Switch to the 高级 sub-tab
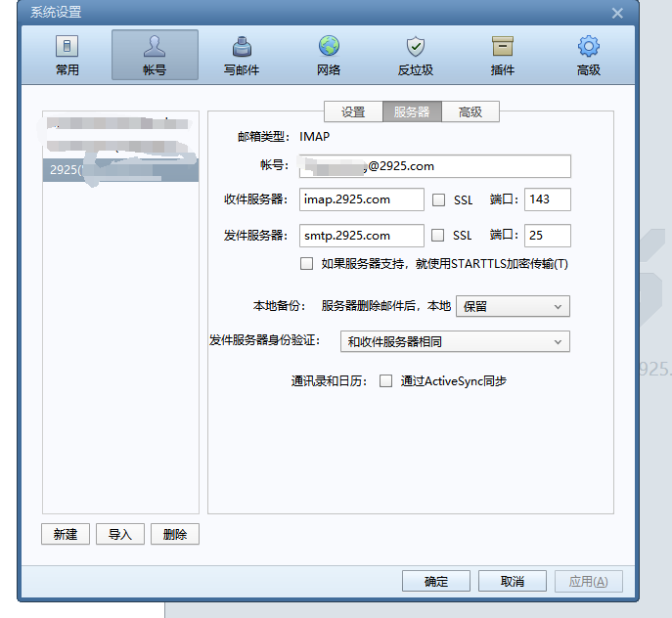This screenshot has width=672, height=618. 470,111
